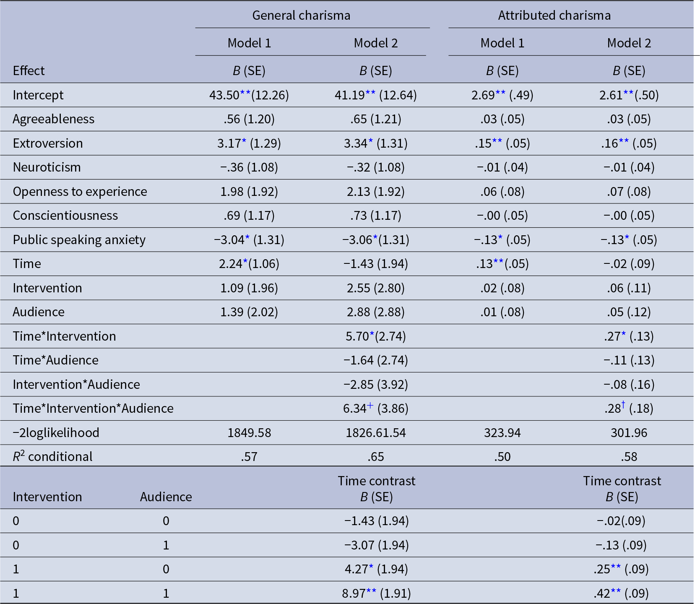Click the 'Agreeableness' row label
Image resolution: width=700 pixels, height=604 pixels.
click(54, 119)
